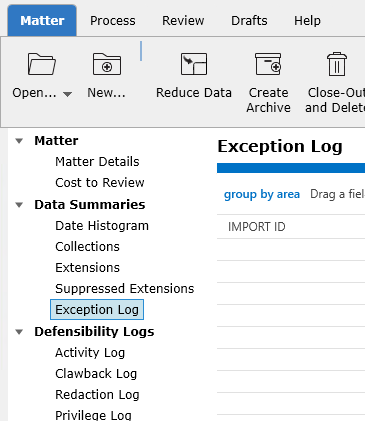
Task: Select the Exception Log tree item
Action: pos(97,310)
